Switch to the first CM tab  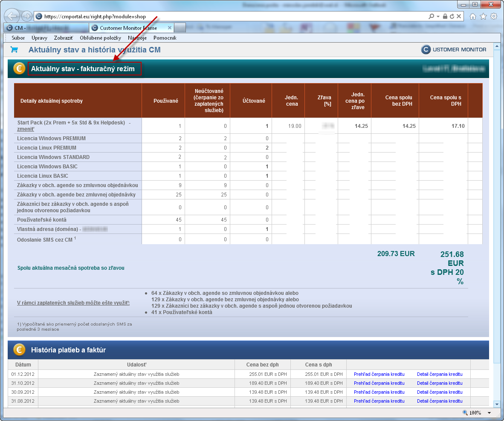[46, 28]
